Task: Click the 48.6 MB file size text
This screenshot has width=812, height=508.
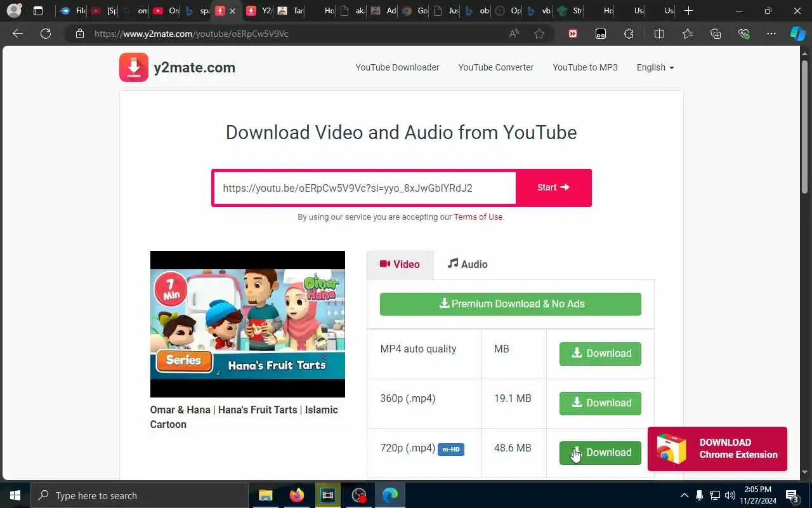Action: coord(513,448)
